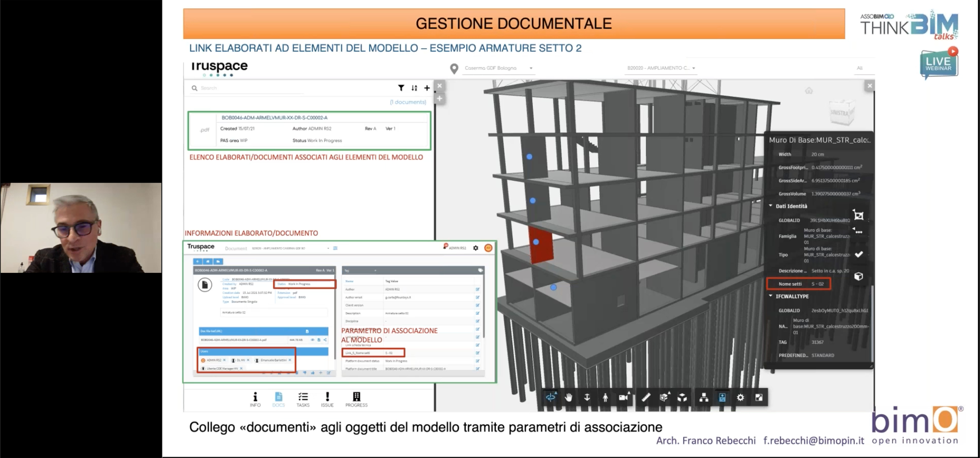Screen dimensions: 980x458
Task: Click the presenter webcam thumbnail
Action: (x=81, y=228)
